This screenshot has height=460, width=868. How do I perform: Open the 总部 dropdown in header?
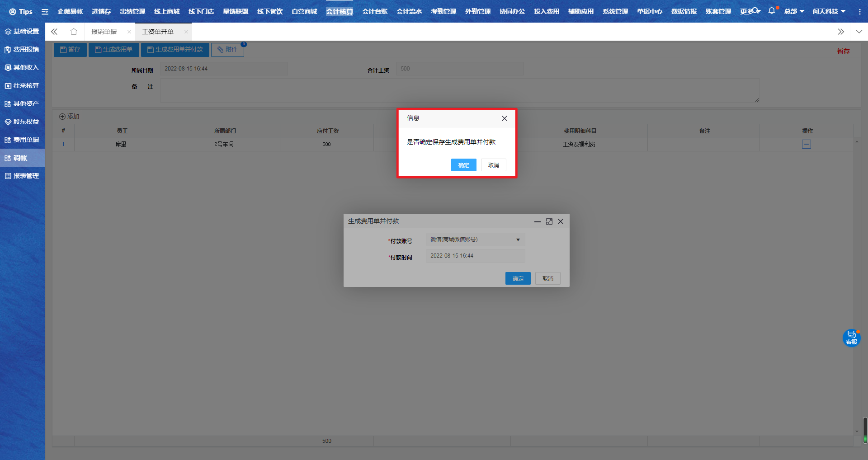pos(794,11)
